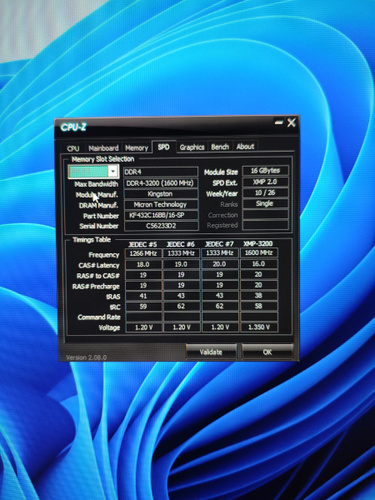Click the Version 2.08.0 label

87,357
